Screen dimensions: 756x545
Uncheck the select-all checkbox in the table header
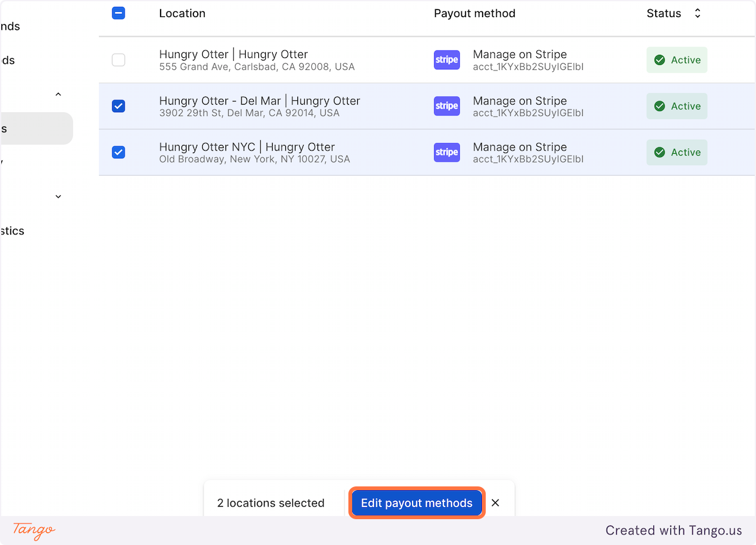[x=118, y=13]
